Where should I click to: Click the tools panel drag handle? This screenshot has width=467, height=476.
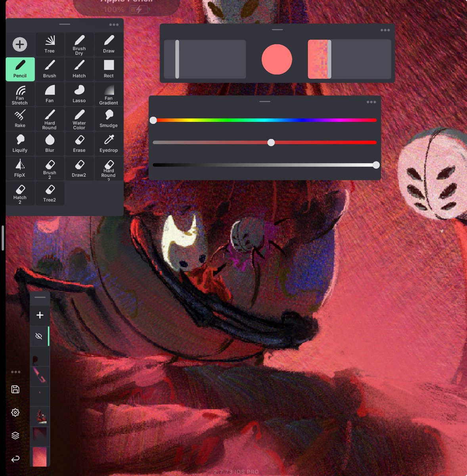click(65, 24)
